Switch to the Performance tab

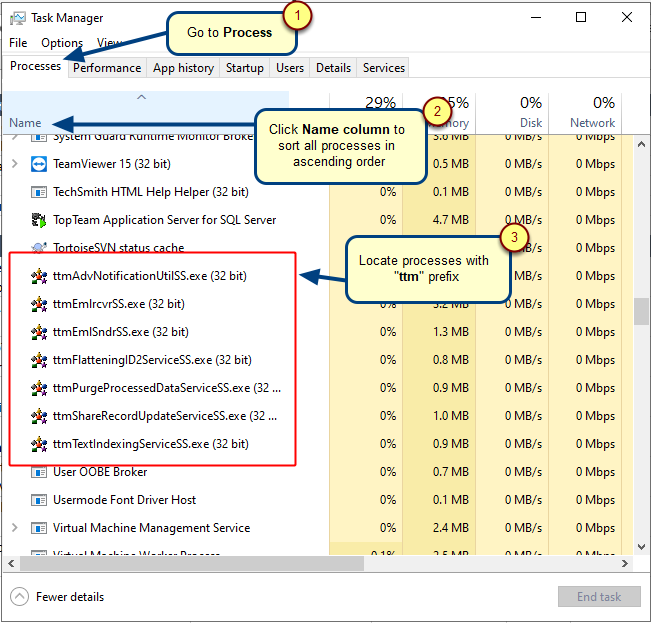click(107, 68)
